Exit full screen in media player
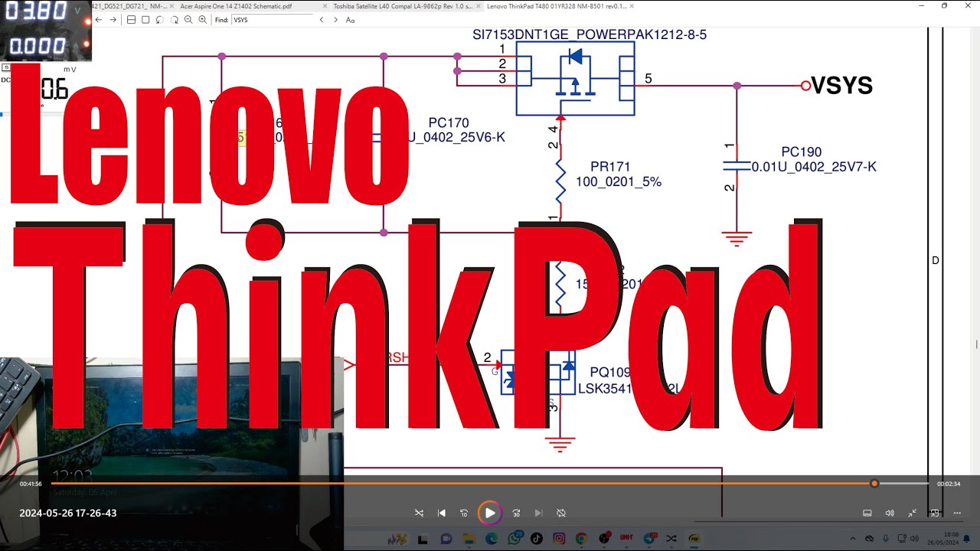The width and height of the screenshot is (980, 551). pos(913,513)
